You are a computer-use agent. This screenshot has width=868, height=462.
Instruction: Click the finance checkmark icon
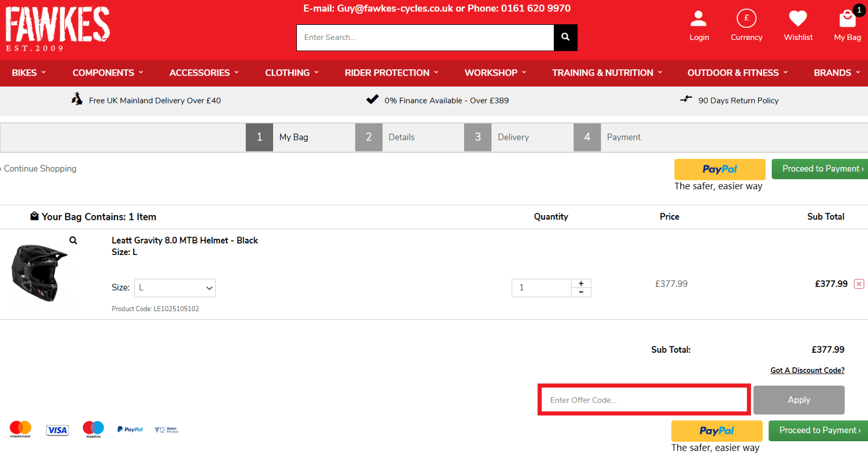373,99
